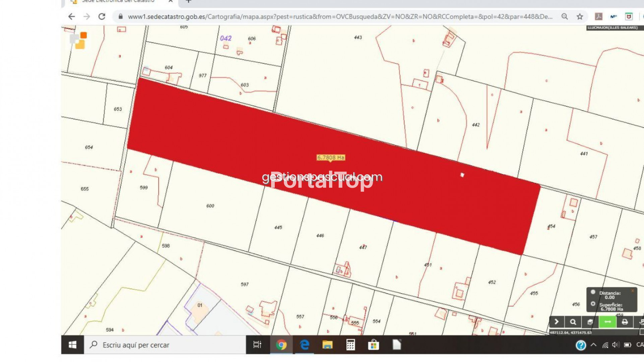
Task: Select the Superficie radio button
Action: point(593,304)
